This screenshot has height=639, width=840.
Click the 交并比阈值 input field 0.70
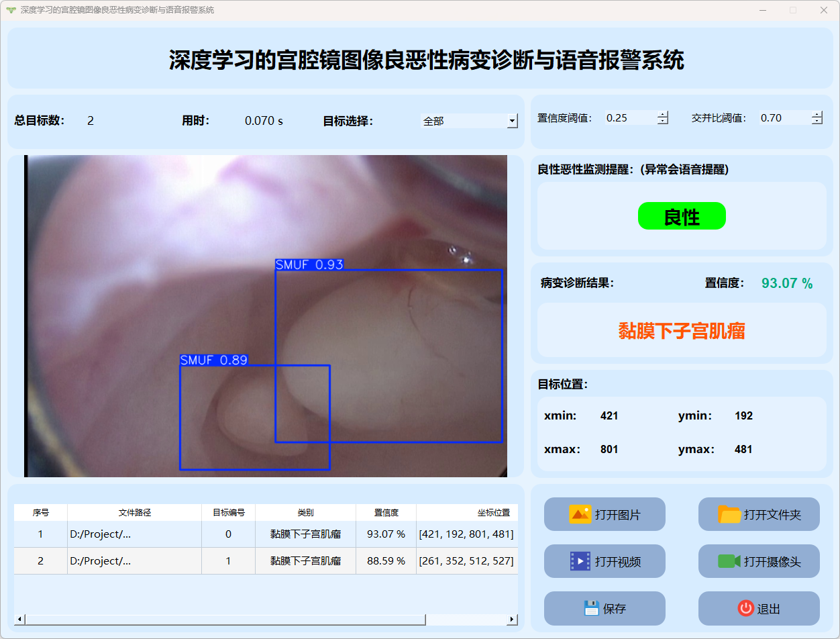pos(785,117)
